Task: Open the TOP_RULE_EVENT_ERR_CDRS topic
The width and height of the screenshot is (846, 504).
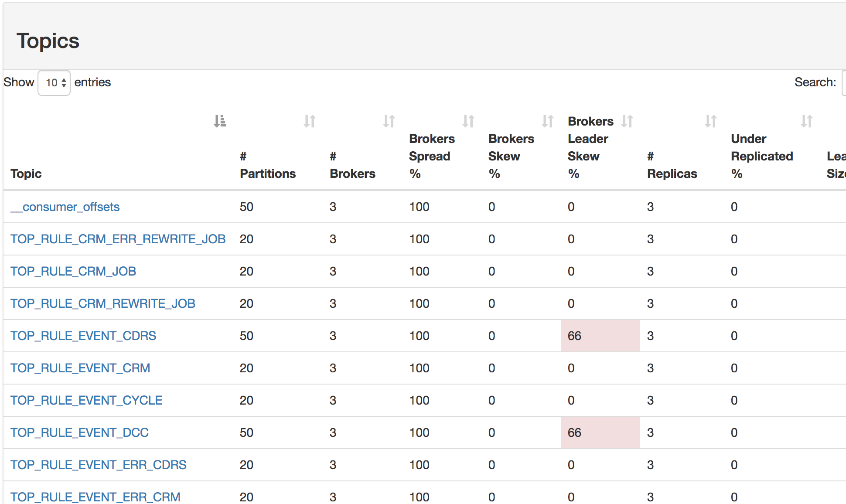Action: coord(99,465)
